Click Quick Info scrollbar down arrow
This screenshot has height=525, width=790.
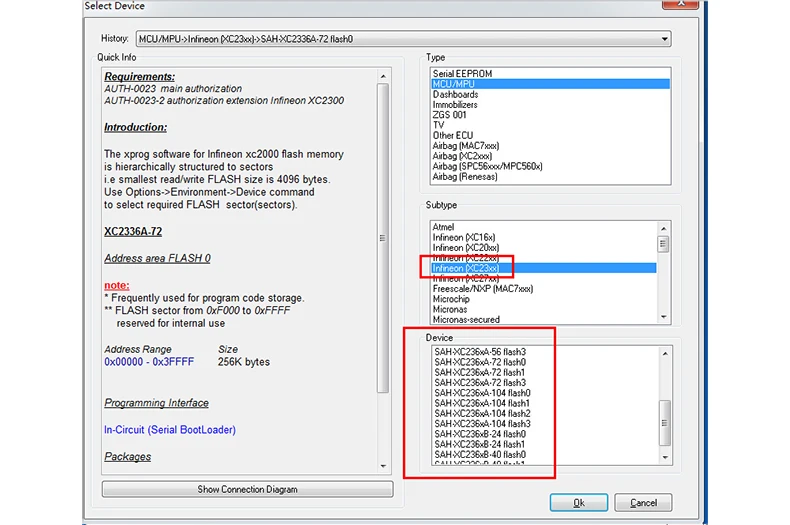pyautogui.click(x=383, y=466)
